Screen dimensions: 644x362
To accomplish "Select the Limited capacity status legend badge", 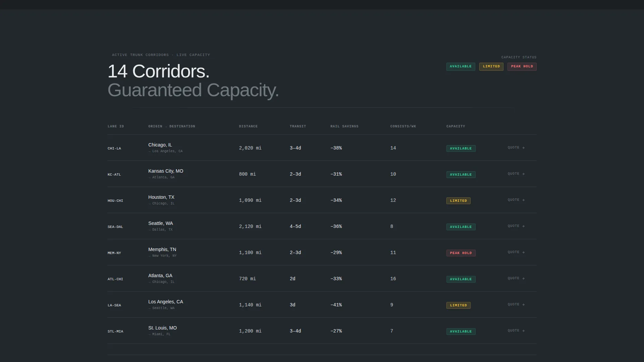I will [x=491, y=66].
